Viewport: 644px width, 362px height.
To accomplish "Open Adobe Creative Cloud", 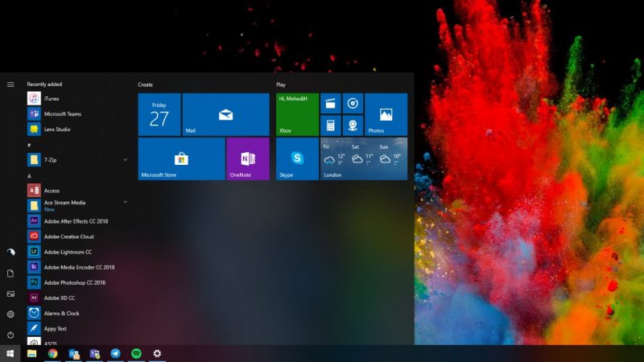I will pyautogui.click(x=76, y=237).
